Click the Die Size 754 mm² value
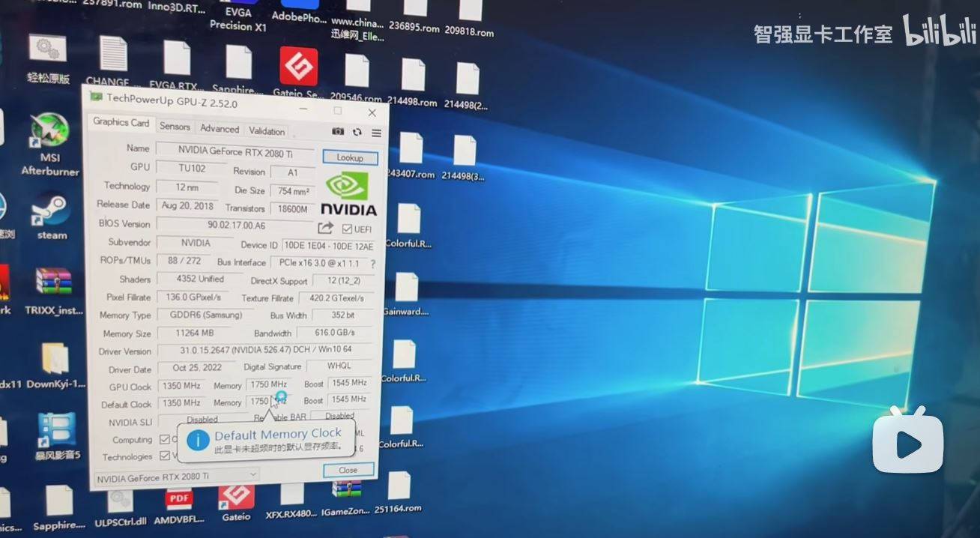Image resolution: width=980 pixels, height=538 pixels. (294, 191)
